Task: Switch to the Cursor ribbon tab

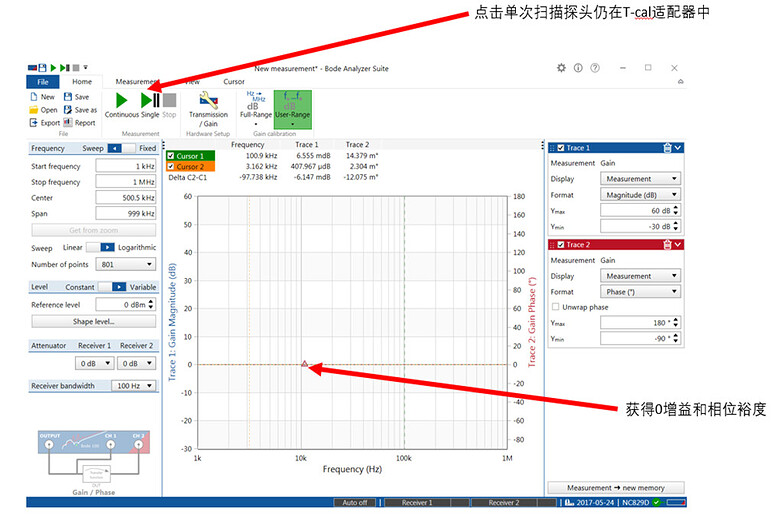Action: pyautogui.click(x=233, y=82)
